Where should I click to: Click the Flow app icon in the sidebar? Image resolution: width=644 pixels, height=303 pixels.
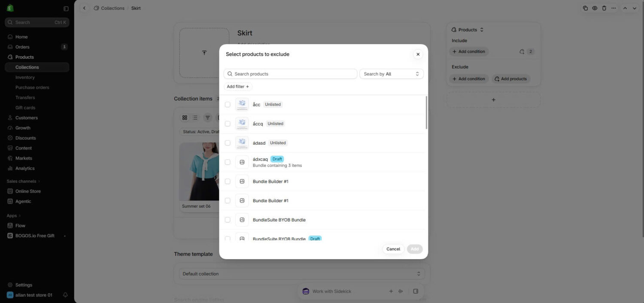(10, 225)
